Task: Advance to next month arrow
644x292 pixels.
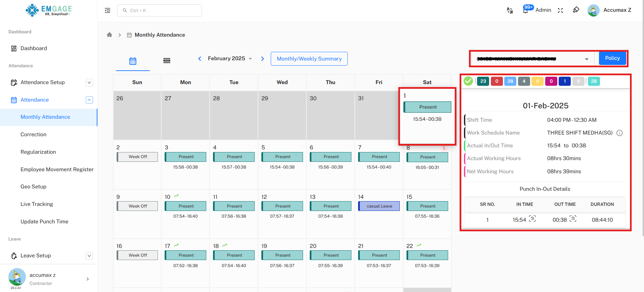Action: (x=262, y=59)
